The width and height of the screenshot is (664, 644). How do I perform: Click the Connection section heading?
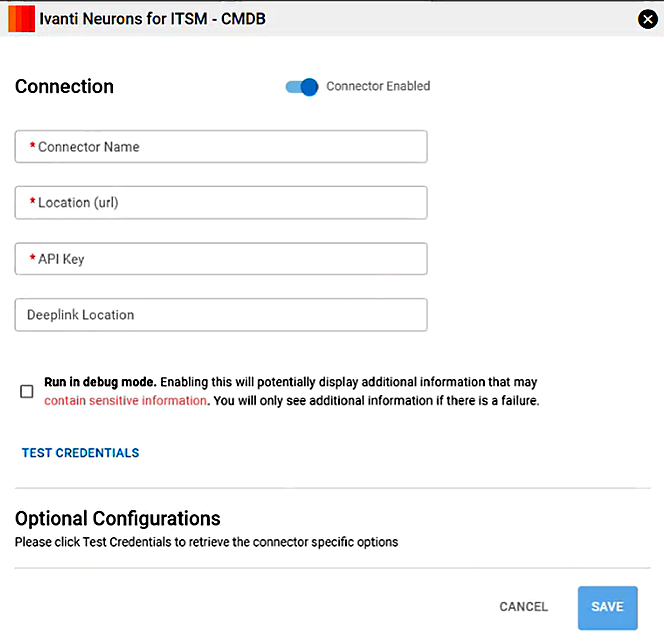coord(64,86)
